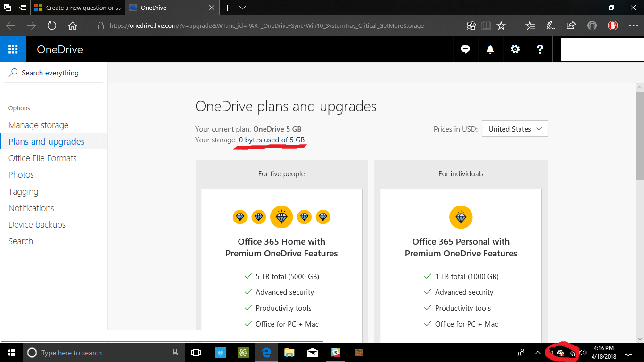Click the Office 365 Home heading
This screenshot has height=362, width=644.
[281, 247]
